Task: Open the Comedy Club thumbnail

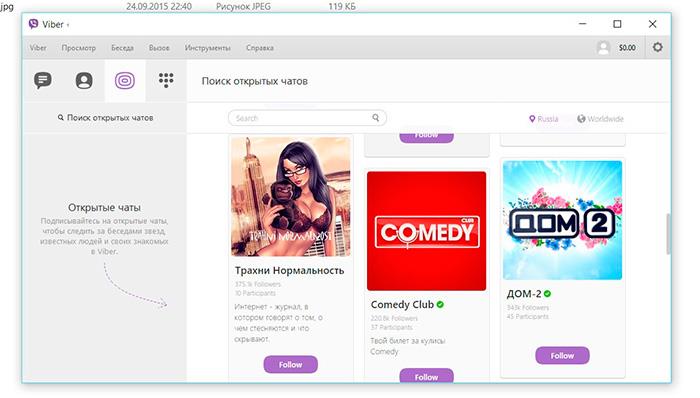Action: [x=426, y=231]
